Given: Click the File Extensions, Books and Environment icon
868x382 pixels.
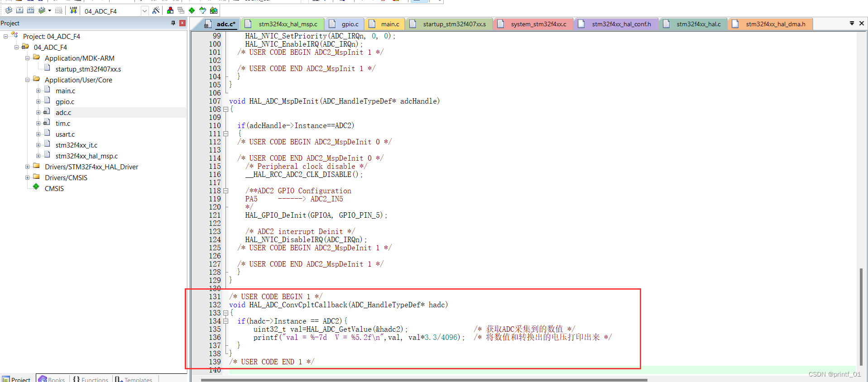Looking at the screenshot, I should pyautogui.click(x=170, y=10).
